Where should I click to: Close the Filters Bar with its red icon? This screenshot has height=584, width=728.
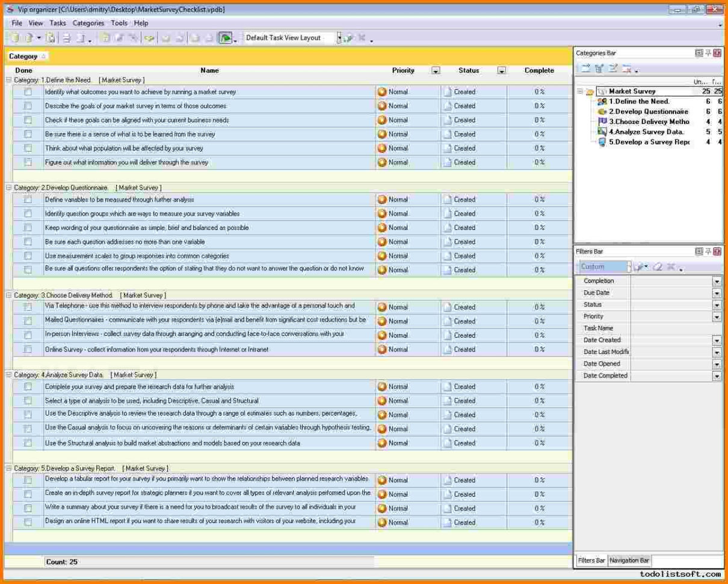pos(716,251)
